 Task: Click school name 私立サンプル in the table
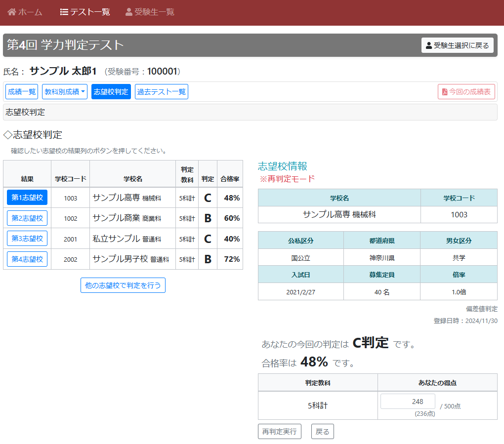coord(116,239)
